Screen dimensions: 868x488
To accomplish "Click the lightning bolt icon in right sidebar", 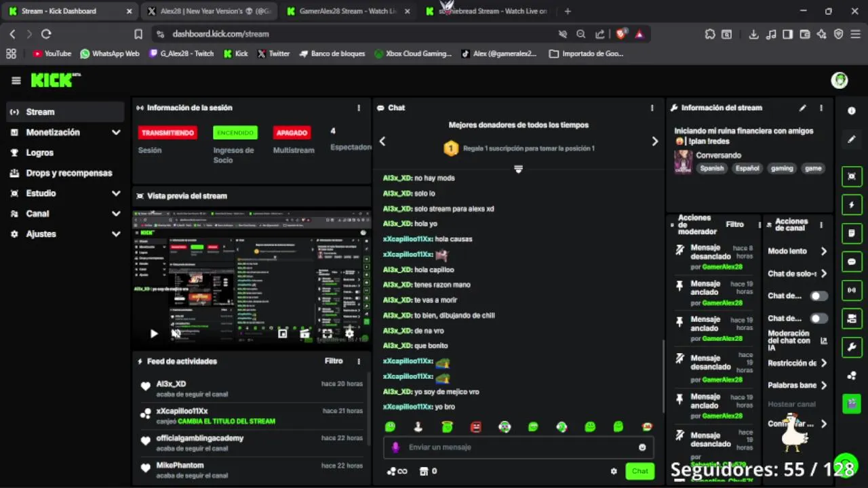I will coord(852,205).
